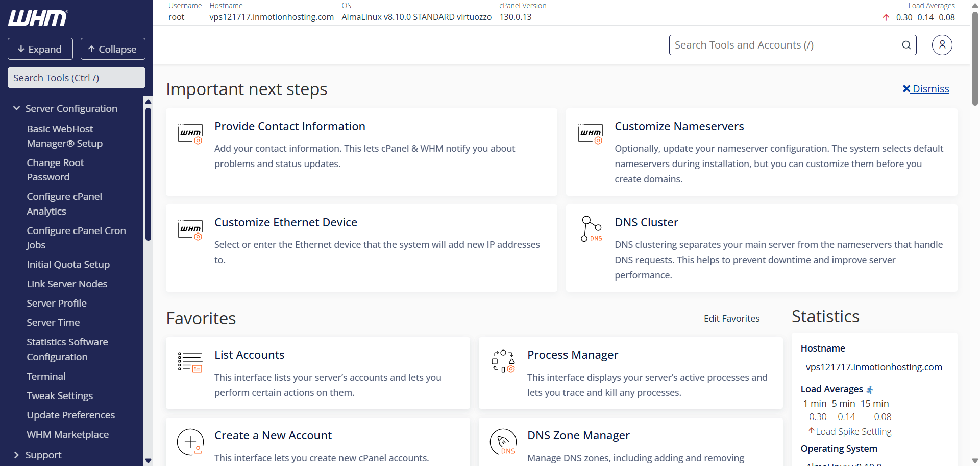Expand all sidebar menu sections
This screenshot has width=980, height=466.
click(x=40, y=49)
